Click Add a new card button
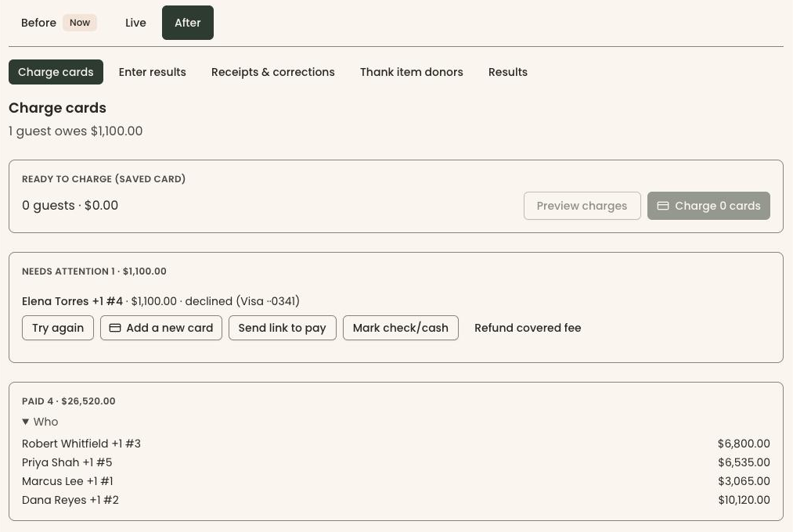This screenshot has height=532, width=793. 160,328
